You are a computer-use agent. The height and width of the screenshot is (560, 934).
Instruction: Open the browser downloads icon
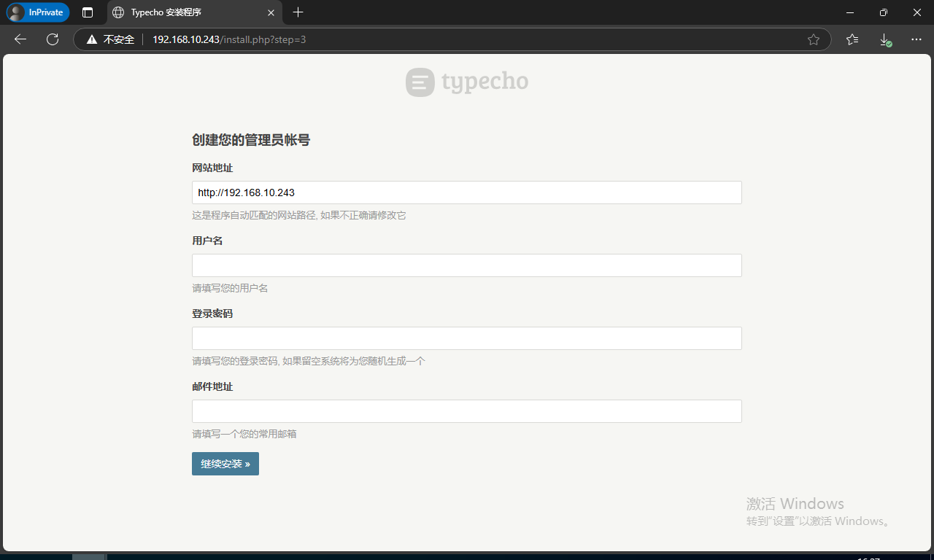(x=884, y=39)
